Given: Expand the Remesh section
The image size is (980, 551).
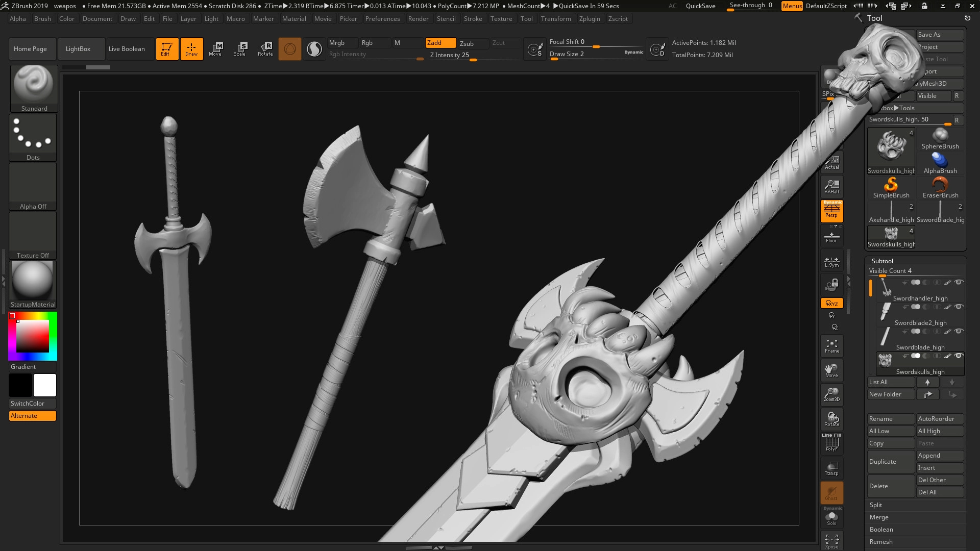Looking at the screenshot, I should [x=881, y=542].
